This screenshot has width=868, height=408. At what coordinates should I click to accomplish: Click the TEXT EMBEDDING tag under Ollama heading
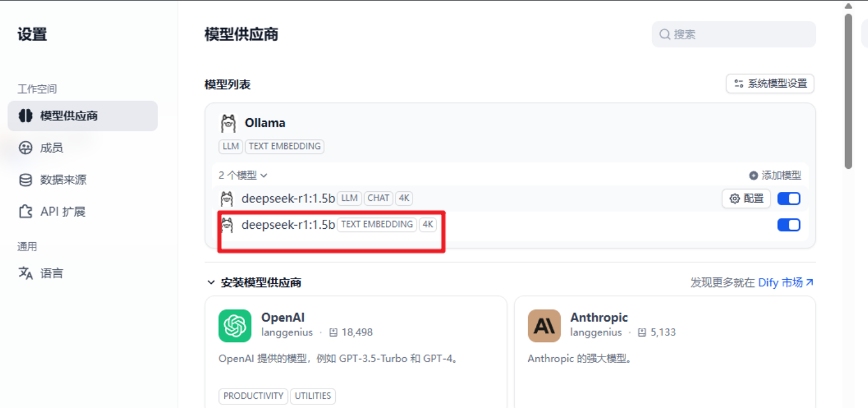[284, 146]
